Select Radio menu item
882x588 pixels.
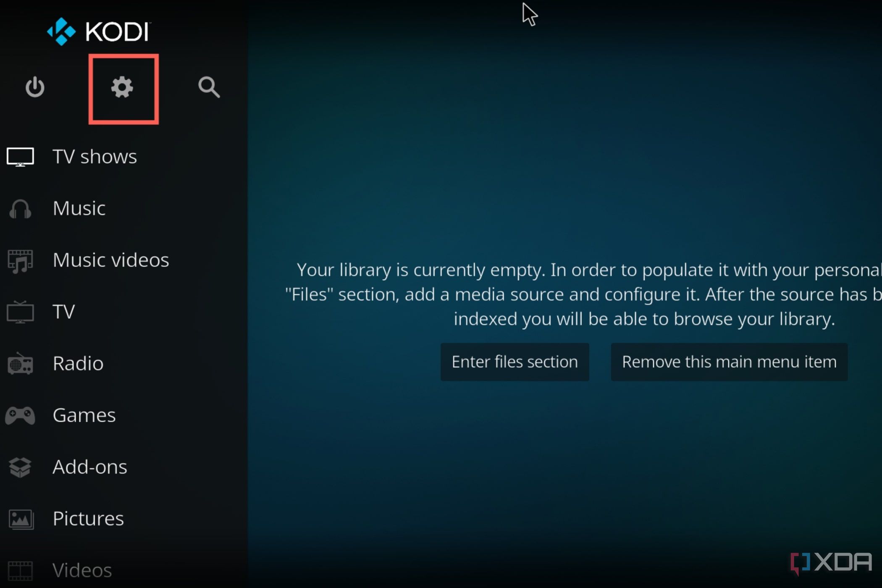[78, 363]
